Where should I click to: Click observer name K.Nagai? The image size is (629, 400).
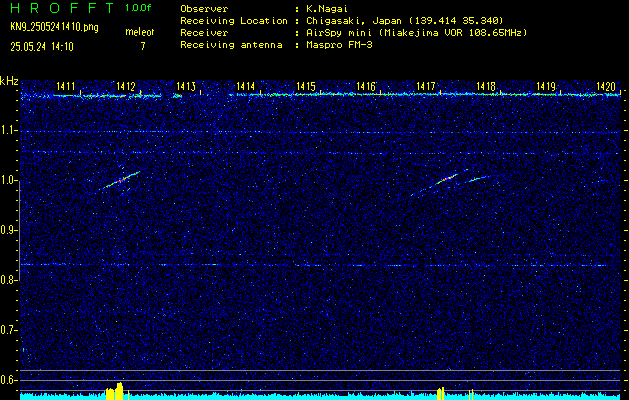[326, 9]
